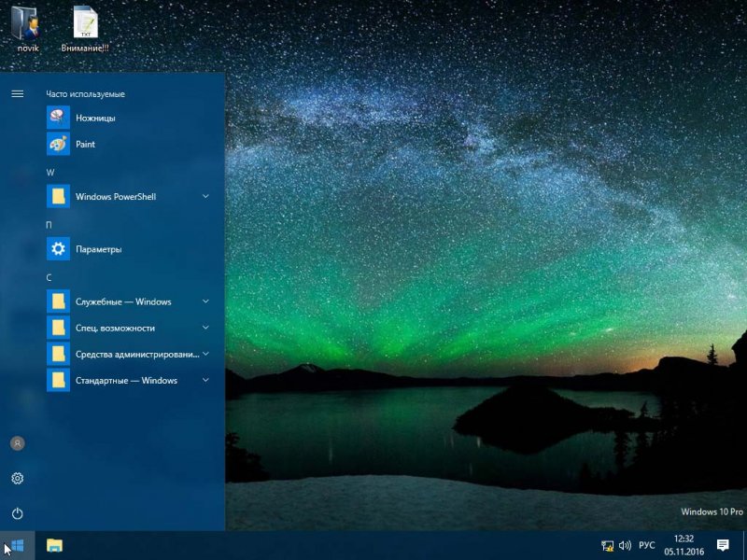Open Параметры gear tile in app list
This screenshot has height=560, width=747.
click(x=58, y=248)
